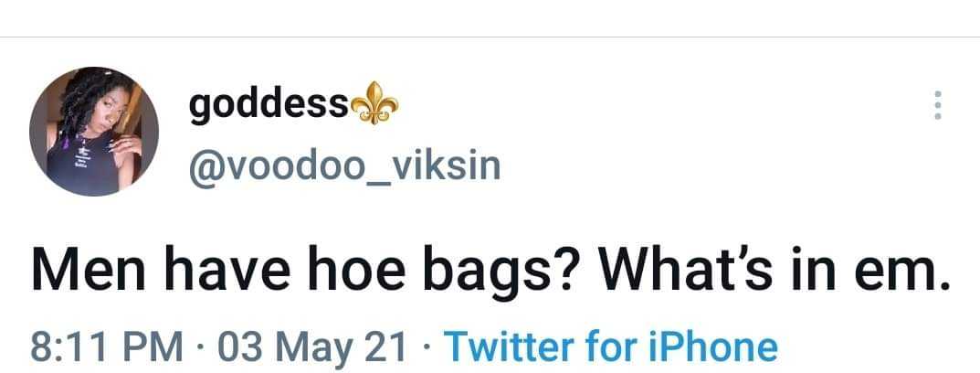The image size is (980, 373).
Task: Click the gold fleur-de-lis emoji
Action: point(374,102)
